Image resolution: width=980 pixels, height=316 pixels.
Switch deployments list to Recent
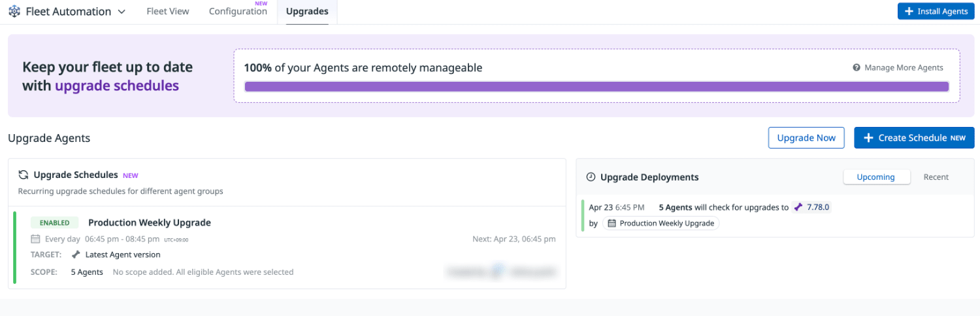tap(936, 177)
